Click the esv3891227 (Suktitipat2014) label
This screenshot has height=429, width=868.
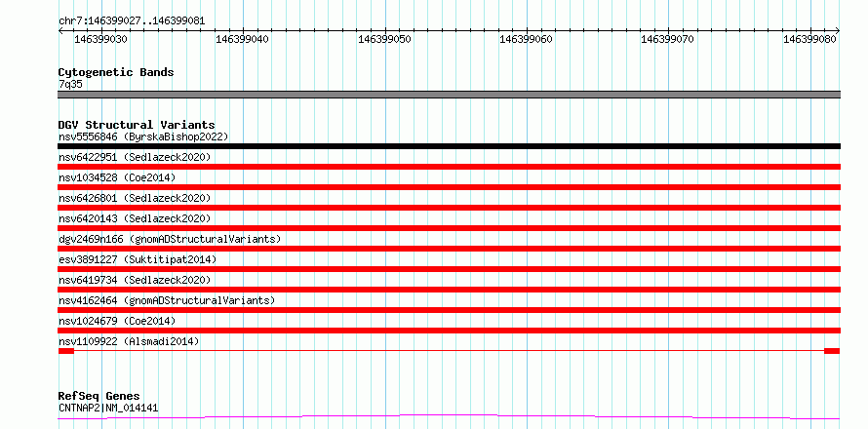138,259
